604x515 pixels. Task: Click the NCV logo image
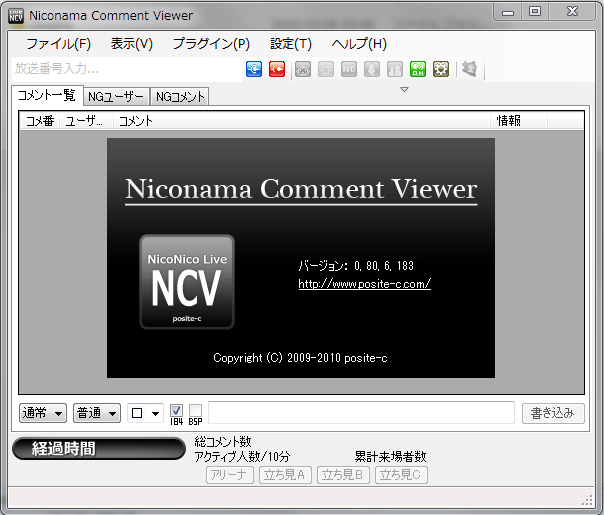(187, 282)
